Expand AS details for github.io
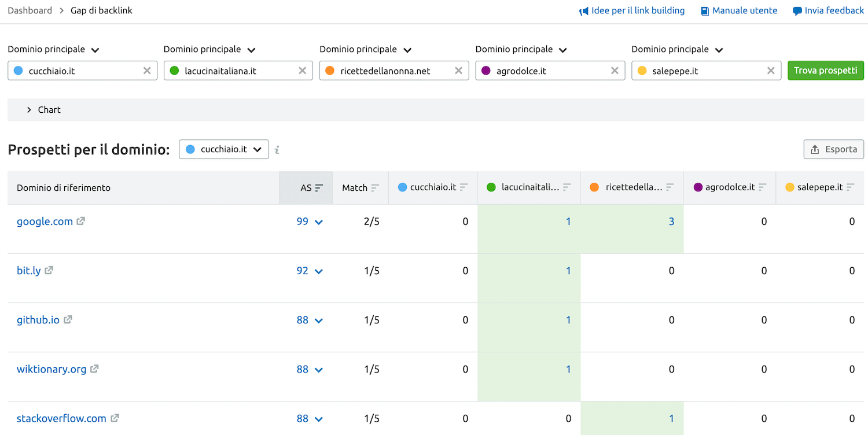 pyautogui.click(x=318, y=320)
